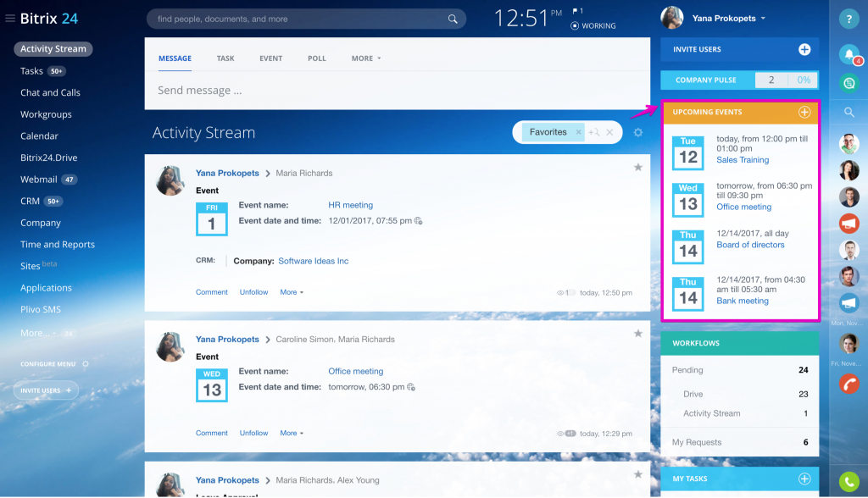Go to Workgroups in left menu
Viewport: 868px width, 498px height.
pos(46,114)
